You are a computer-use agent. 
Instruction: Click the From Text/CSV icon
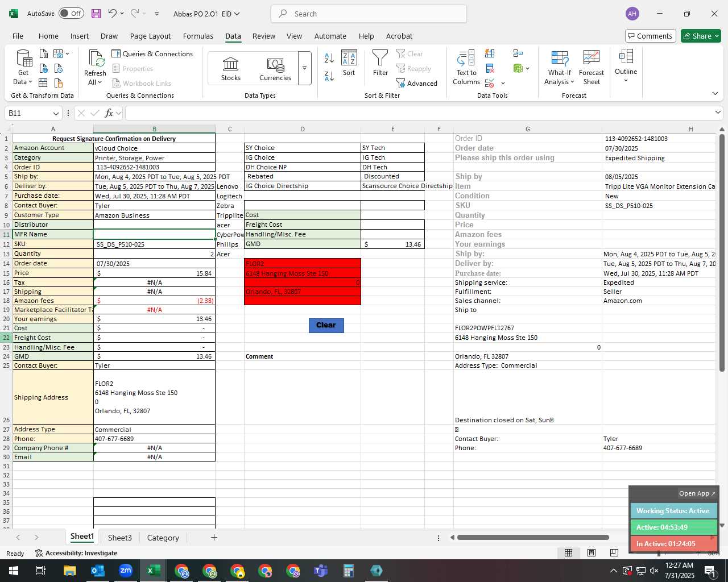(x=44, y=54)
